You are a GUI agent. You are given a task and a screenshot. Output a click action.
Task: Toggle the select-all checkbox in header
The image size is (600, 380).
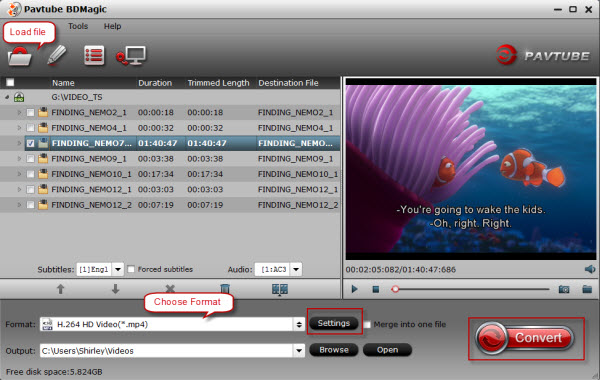pyautogui.click(x=10, y=82)
